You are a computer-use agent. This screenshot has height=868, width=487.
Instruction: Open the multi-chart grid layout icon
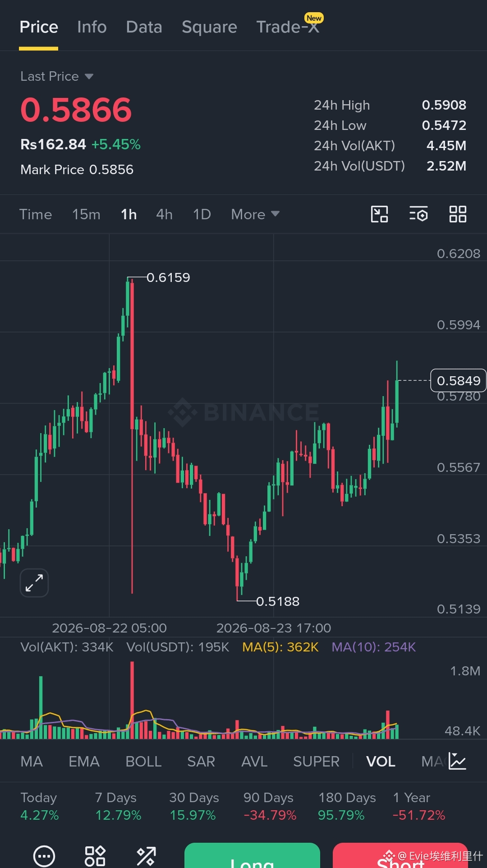(458, 214)
